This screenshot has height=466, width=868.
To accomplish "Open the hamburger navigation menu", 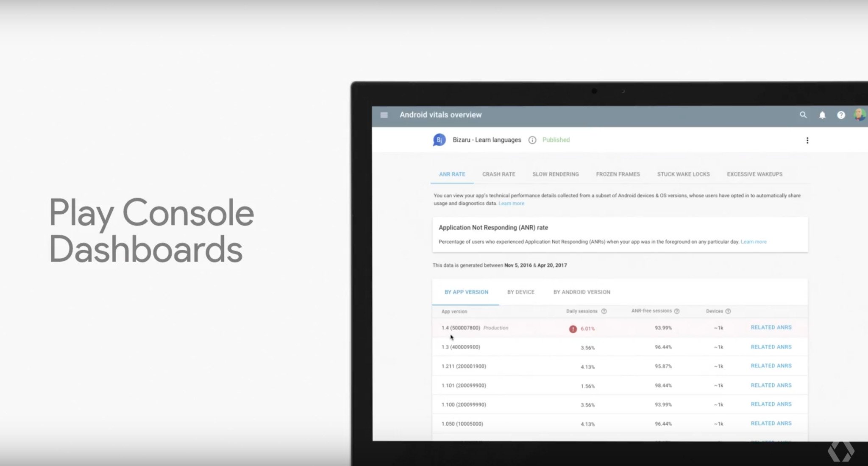I will [x=384, y=115].
